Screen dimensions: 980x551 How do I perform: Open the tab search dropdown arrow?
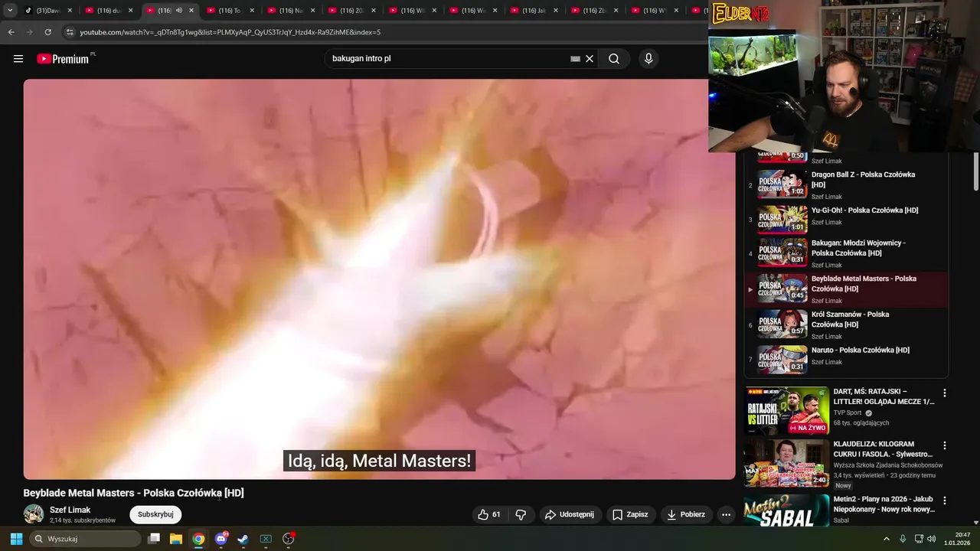click(10, 11)
